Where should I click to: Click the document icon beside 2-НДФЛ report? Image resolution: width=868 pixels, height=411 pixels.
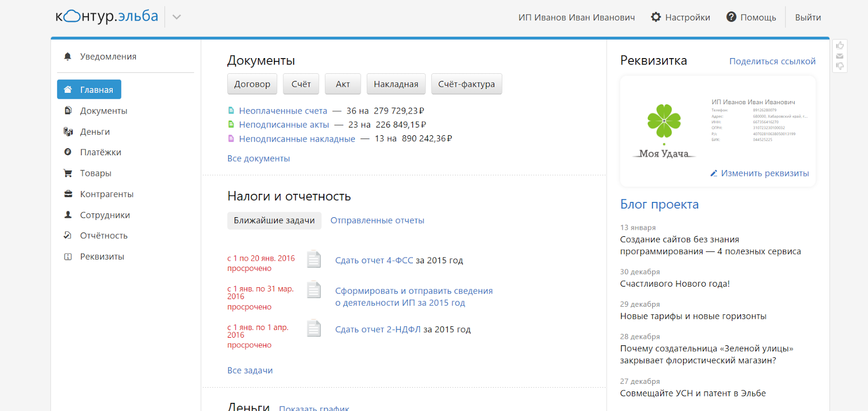[x=314, y=328]
